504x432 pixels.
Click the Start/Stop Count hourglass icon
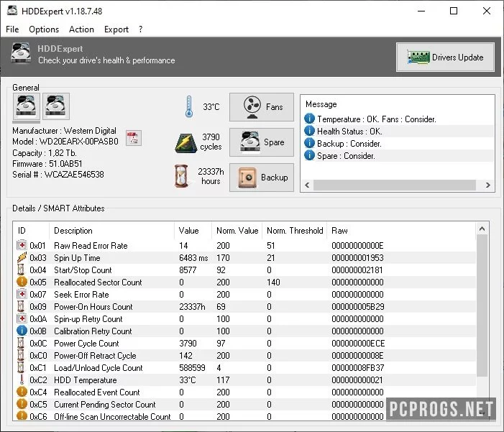21,270
